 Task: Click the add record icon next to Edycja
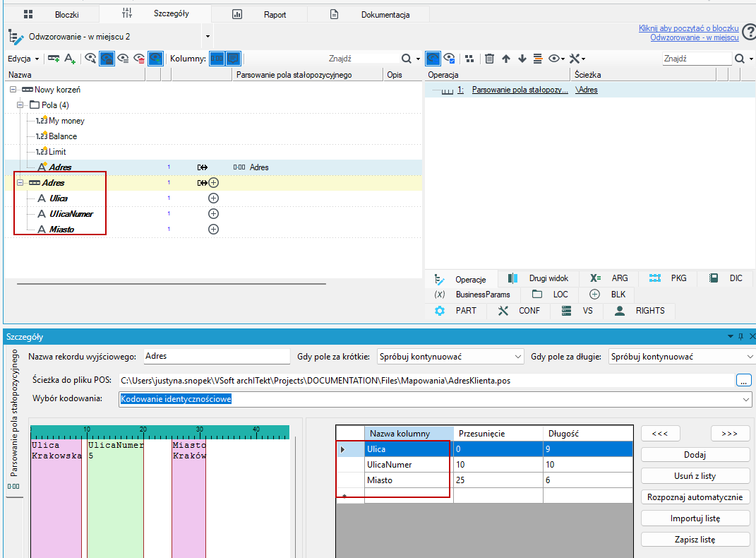tap(53, 59)
